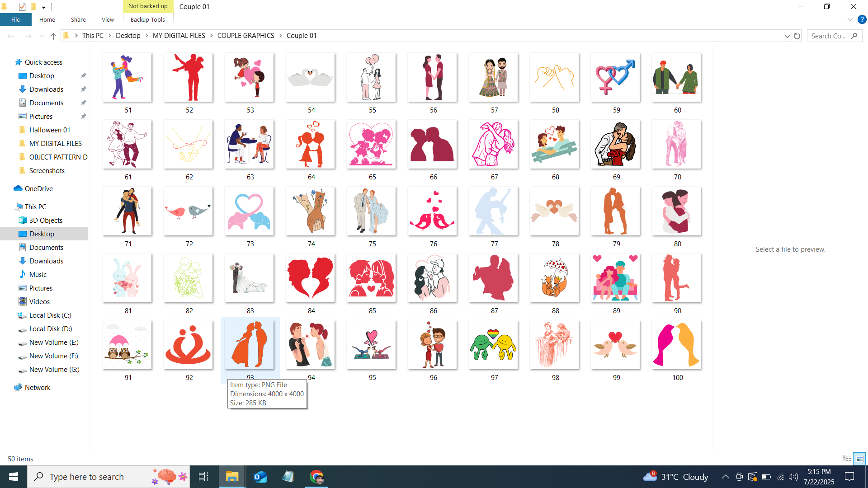Click COUPLE GRAPHICS in the breadcrumb path
Screen dimensions: 868x488
pos(245,36)
